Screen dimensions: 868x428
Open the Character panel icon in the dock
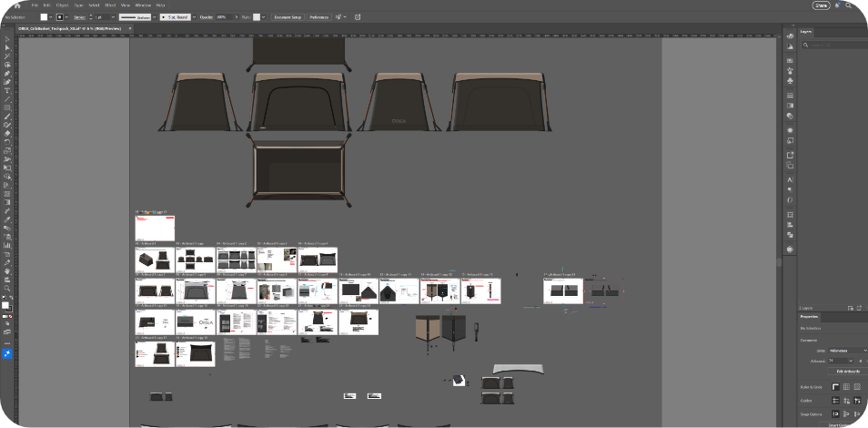(790, 179)
